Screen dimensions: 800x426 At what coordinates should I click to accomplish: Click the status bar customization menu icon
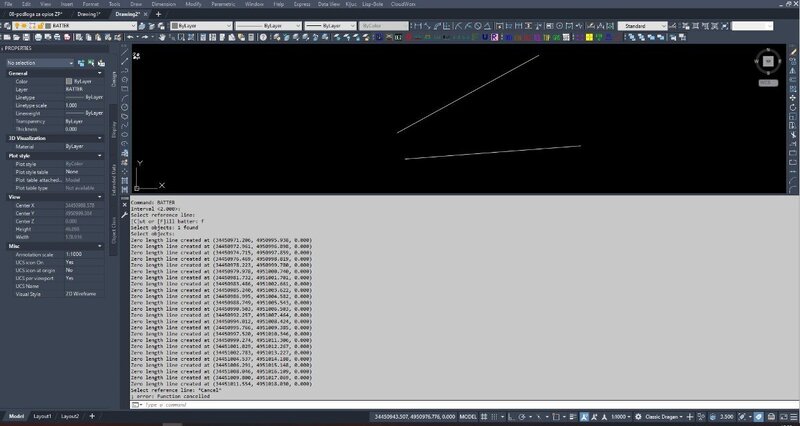click(795, 417)
